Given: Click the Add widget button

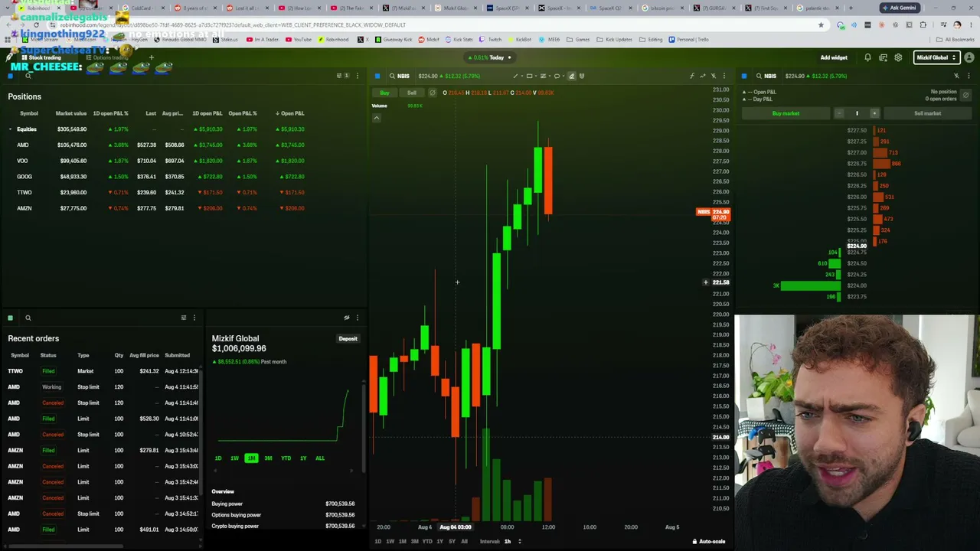Looking at the screenshot, I should tap(834, 57).
